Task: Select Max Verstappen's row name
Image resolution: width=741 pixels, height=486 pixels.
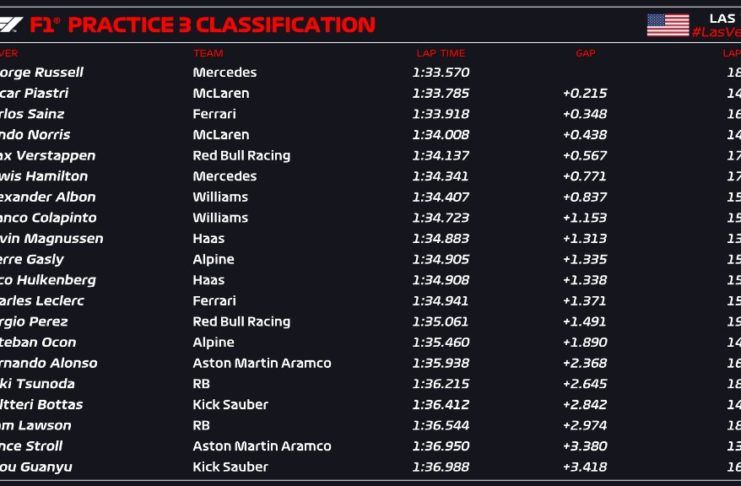Action: [x=48, y=155]
